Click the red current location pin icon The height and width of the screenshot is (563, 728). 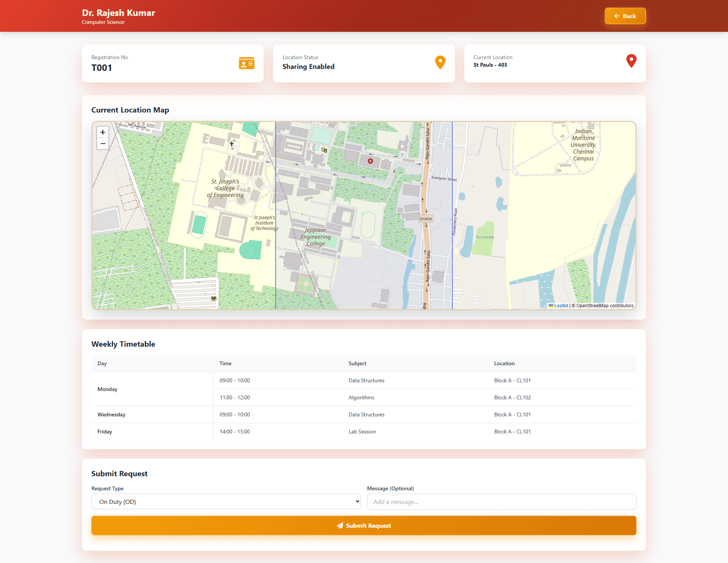pos(631,61)
